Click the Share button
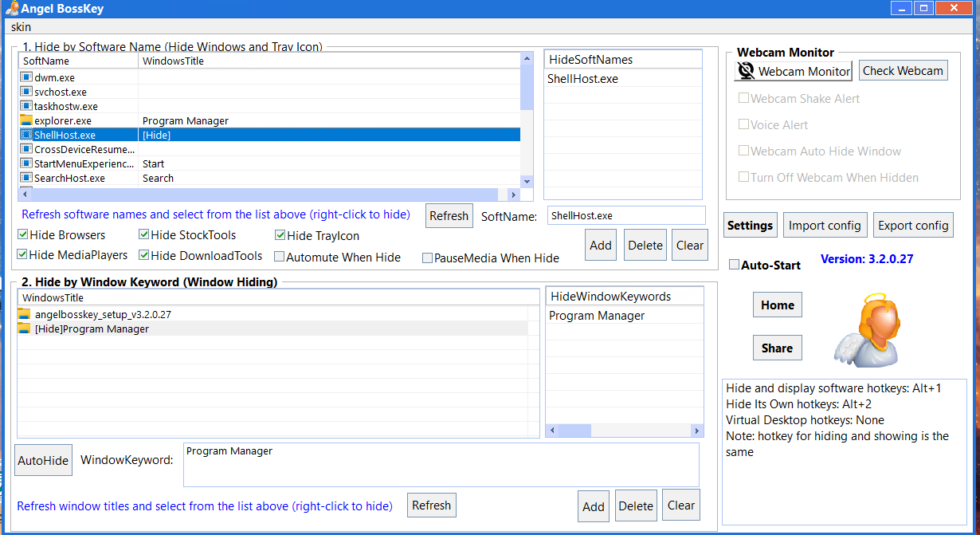Image resolution: width=980 pixels, height=535 pixels. (x=777, y=348)
